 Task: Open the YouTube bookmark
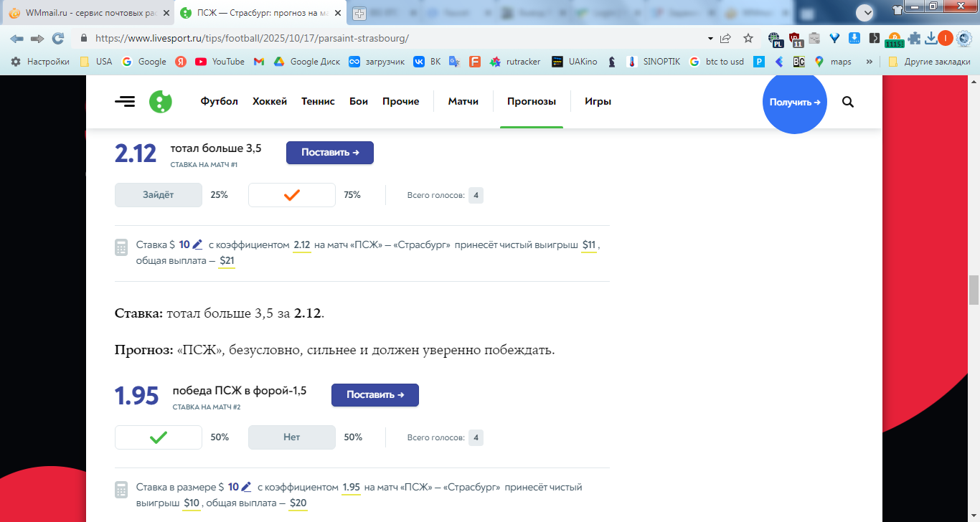point(220,62)
